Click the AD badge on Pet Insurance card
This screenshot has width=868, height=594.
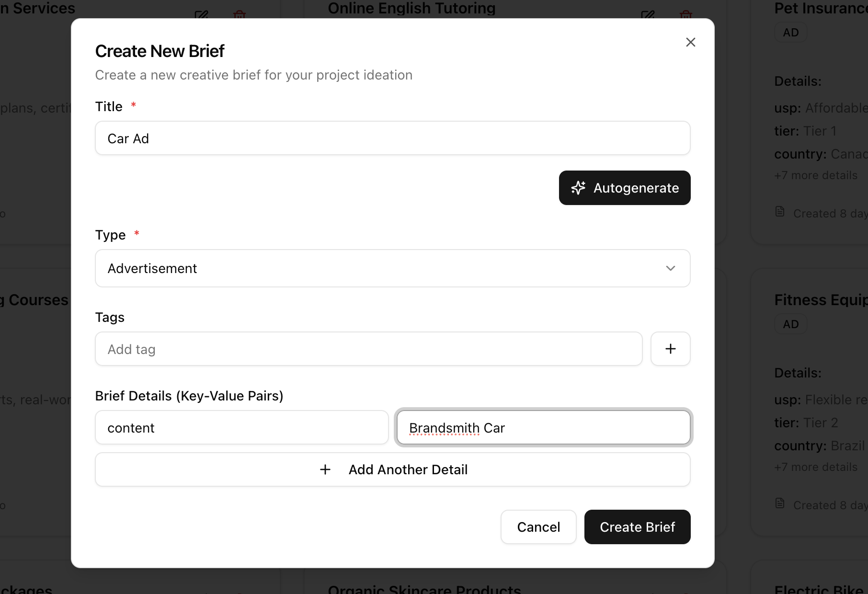(x=791, y=33)
